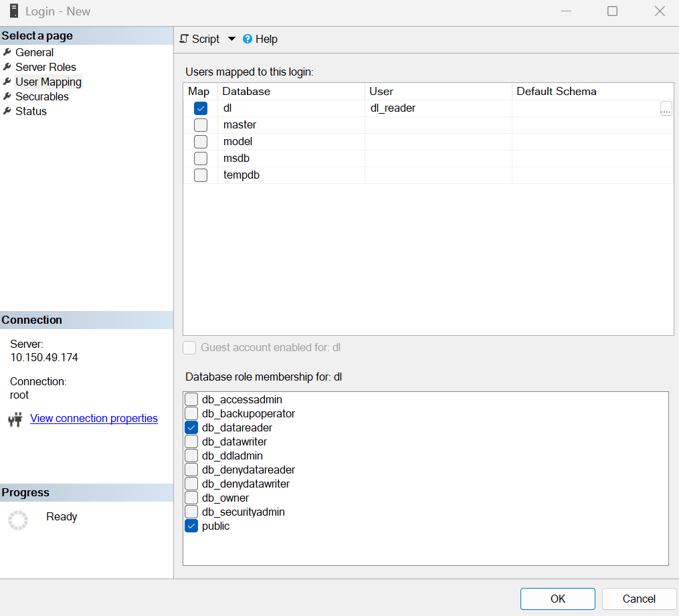This screenshot has height=616, width=679.
Task: Click the OK button
Action: (x=557, y=599)
